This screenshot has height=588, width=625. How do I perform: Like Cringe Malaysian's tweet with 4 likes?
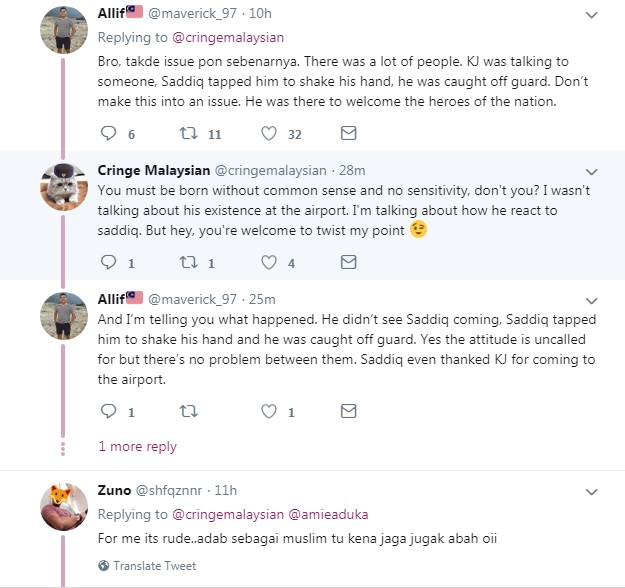tap(268, 263)
